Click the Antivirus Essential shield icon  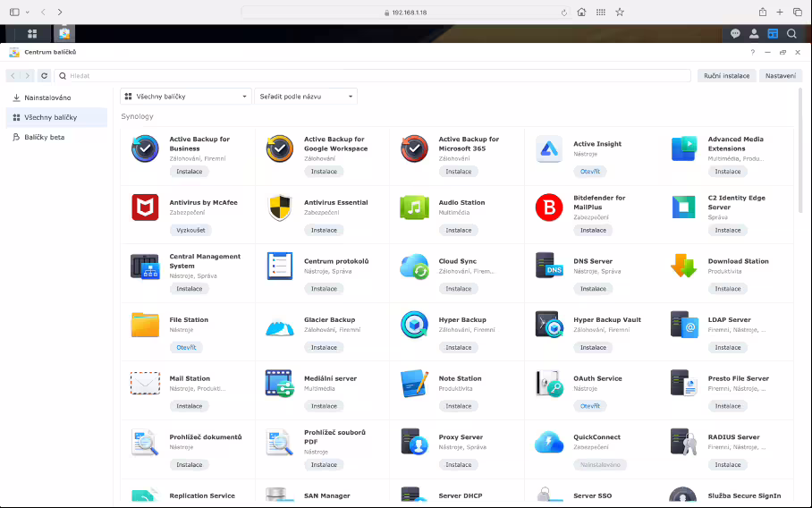click(280, 207)
